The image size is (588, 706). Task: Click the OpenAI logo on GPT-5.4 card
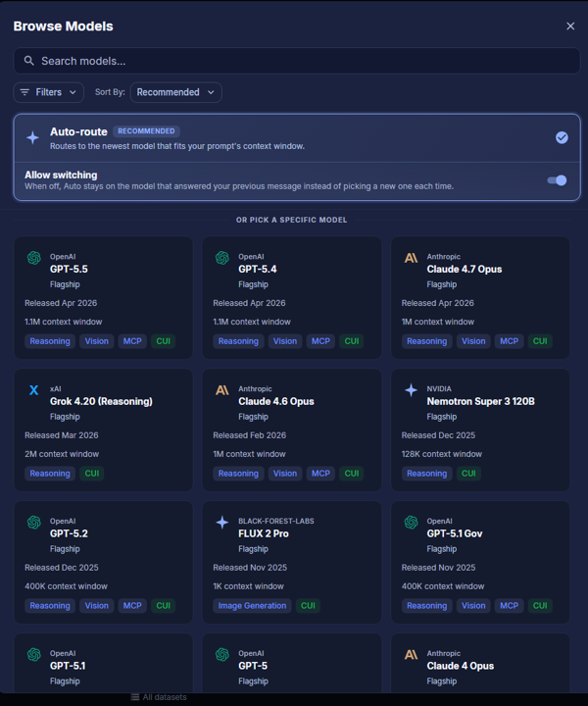pyautogui.click(x=222, y=258)
